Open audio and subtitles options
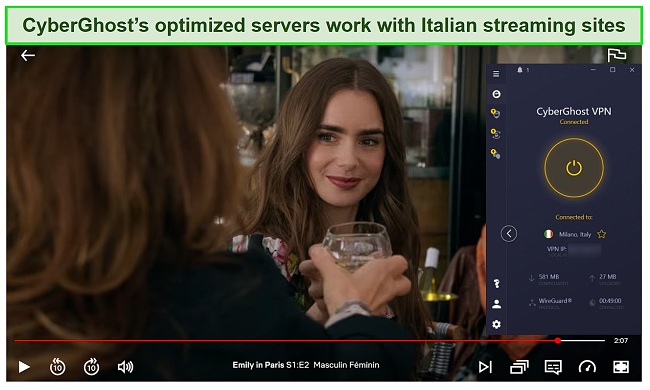This screenshot has height=390, width=650. point(553,367)
